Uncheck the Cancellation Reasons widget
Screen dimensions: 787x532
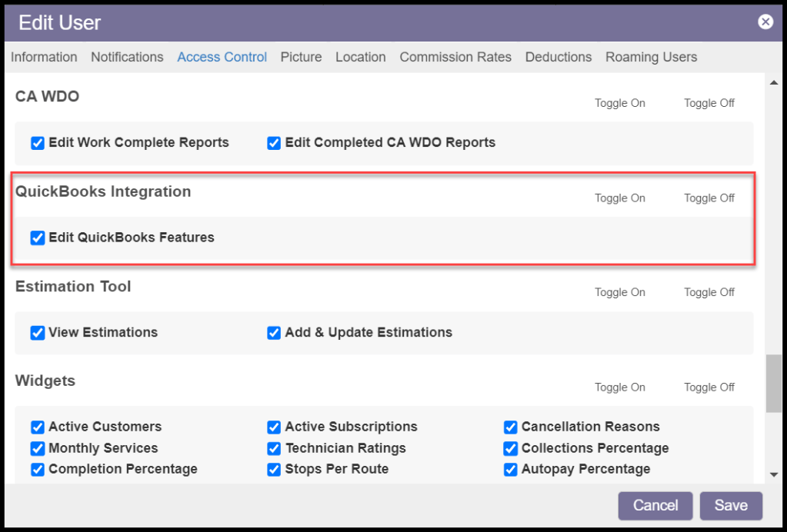click(510, 427)
